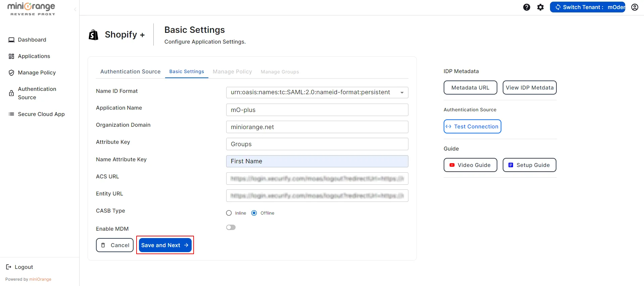Select the Inline CASB type radio
Screen dimensions: 644x286
click(229, 213)
